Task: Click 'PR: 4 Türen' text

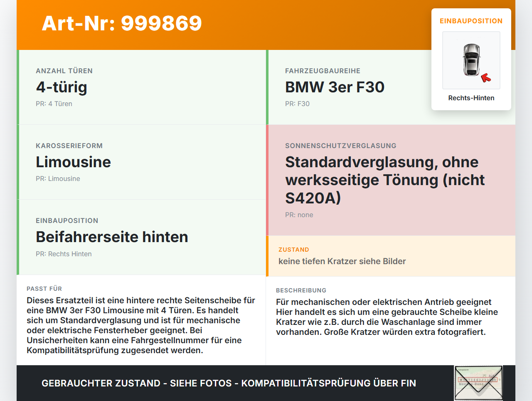Action: 54,104
